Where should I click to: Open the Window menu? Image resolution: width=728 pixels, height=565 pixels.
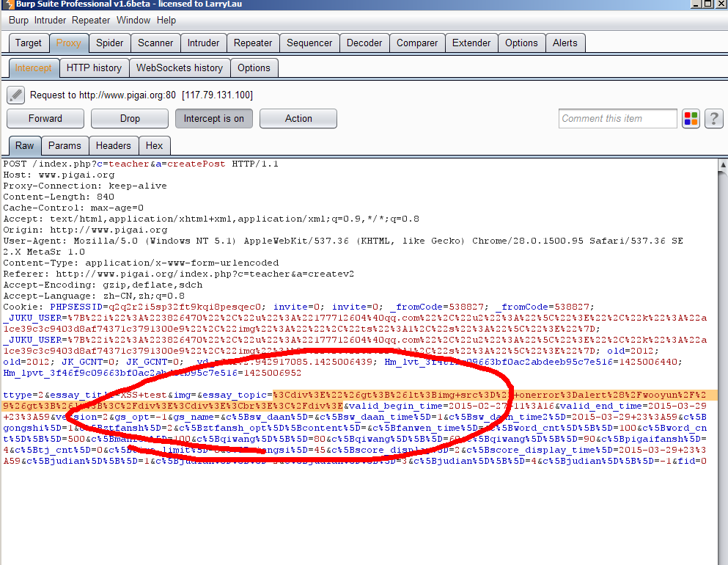133,21
